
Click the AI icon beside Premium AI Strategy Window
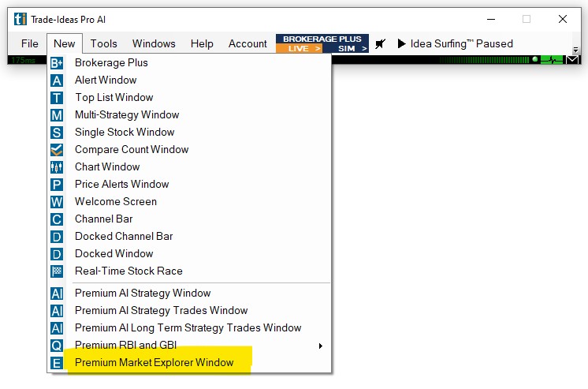pos(57,294)
